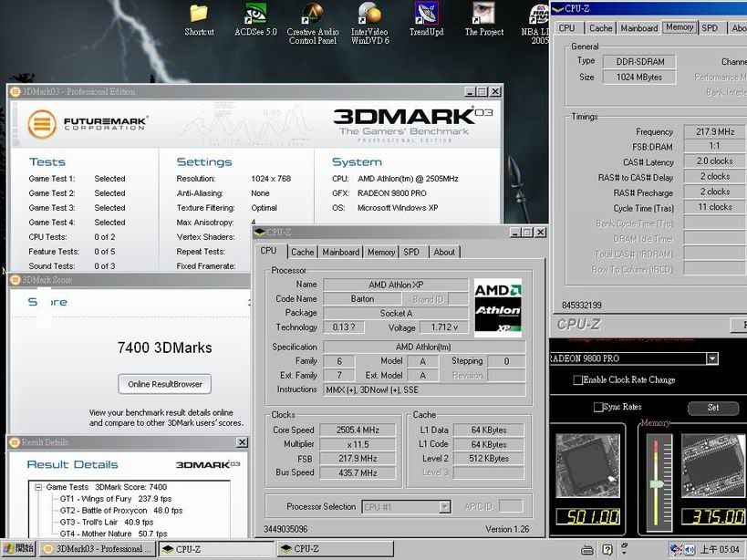The width and height of the screenshot is (747, 560).
Task: Open About tab in front CPU-Z
Action: (444, 252)
